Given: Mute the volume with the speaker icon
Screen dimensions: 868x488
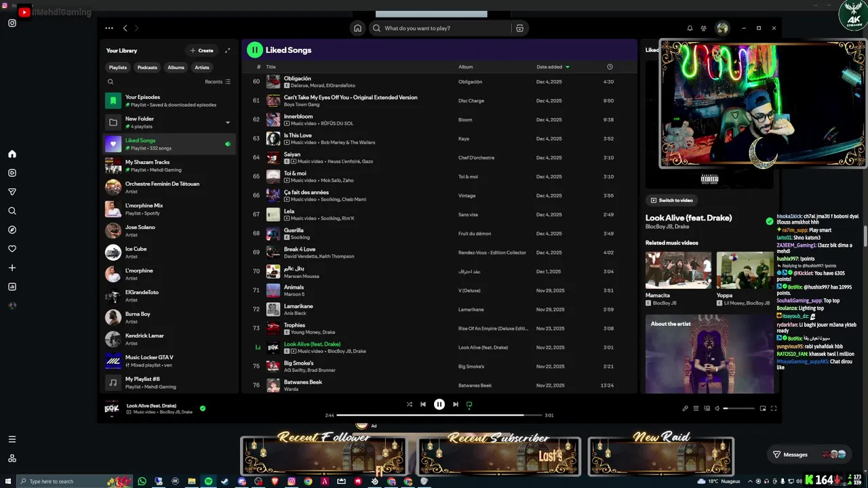Looking at the screenshot, I should [x=717, y=408].
